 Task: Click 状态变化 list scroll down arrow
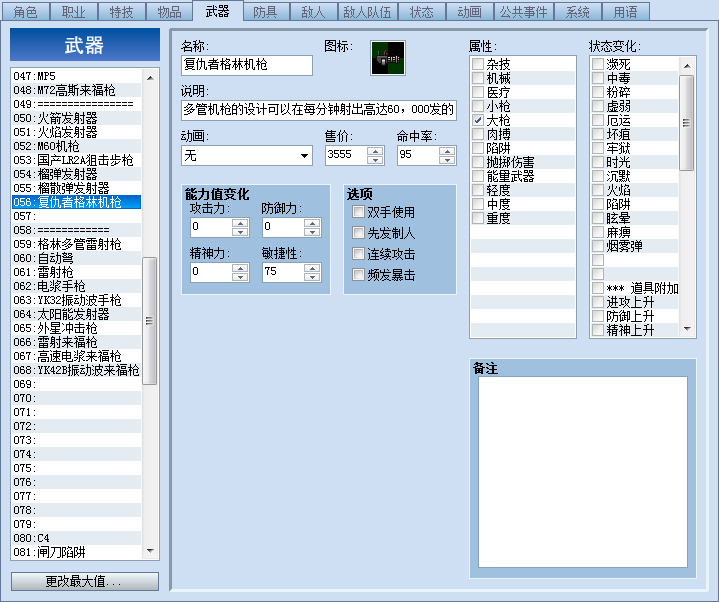tap(687, 328)
